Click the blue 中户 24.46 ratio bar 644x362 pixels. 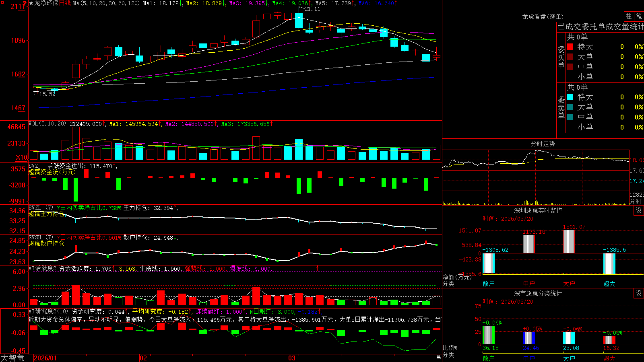point(529,338)
